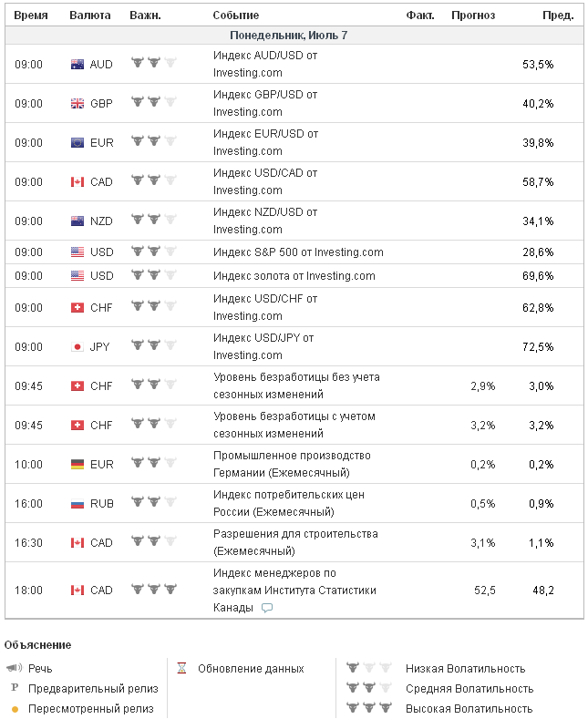588x719 pixels.
Task: Click the bull volatility icons in the 18:00 row
Action: 153,590
